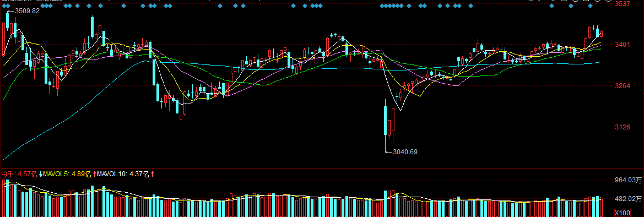Click the first blue diamond event marker
Screen dimensions: 644x217
click(4, 6)
